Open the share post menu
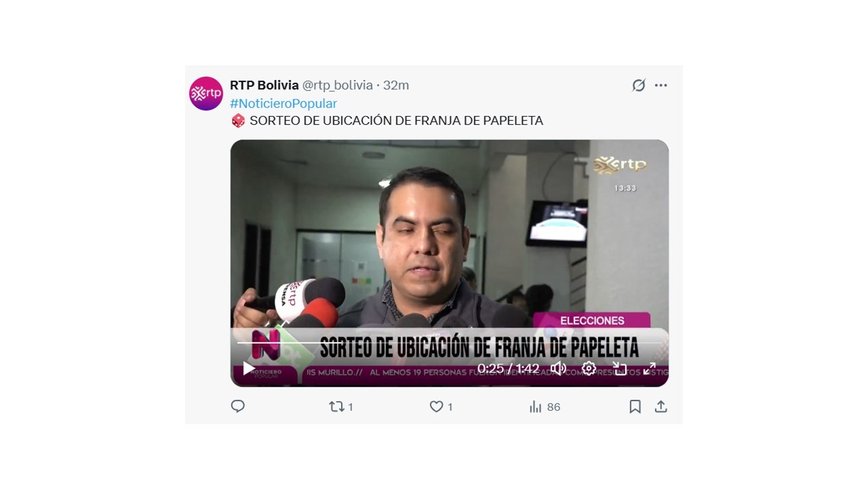 click(x=661, y=407)
